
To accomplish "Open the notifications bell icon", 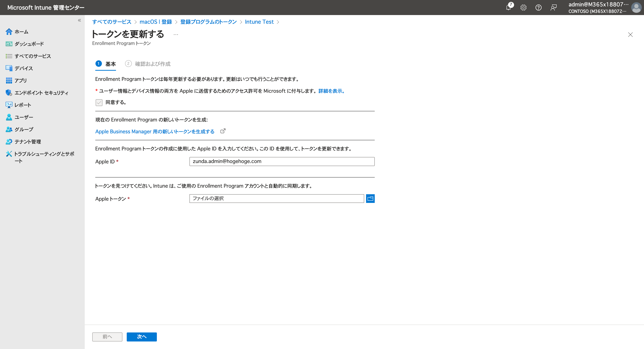I will point(509,8).
